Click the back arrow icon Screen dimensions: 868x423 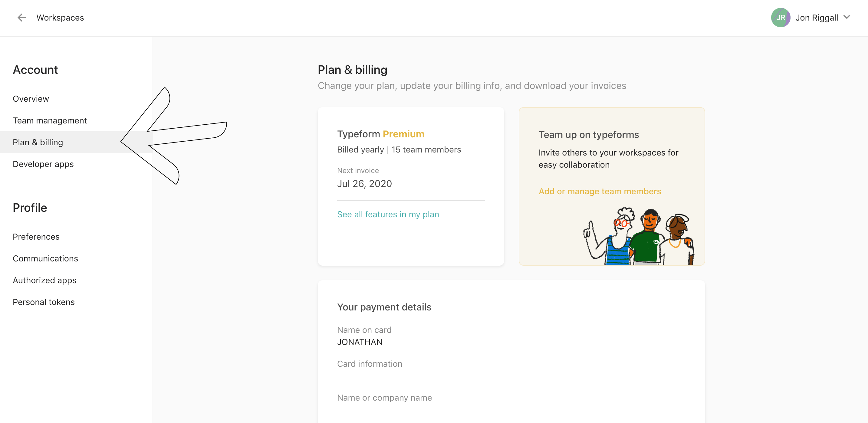tap(22, 18)
